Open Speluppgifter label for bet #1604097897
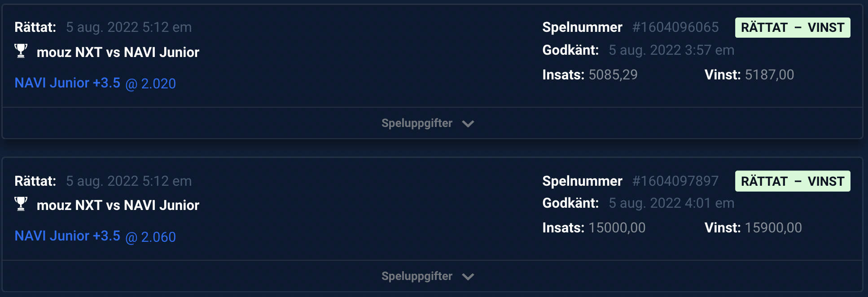 click(416, 276)
